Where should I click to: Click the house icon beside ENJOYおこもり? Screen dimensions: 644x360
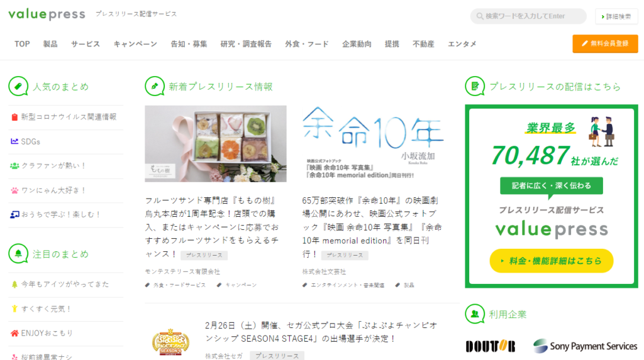pyautogui.click(x=14, y=333)
